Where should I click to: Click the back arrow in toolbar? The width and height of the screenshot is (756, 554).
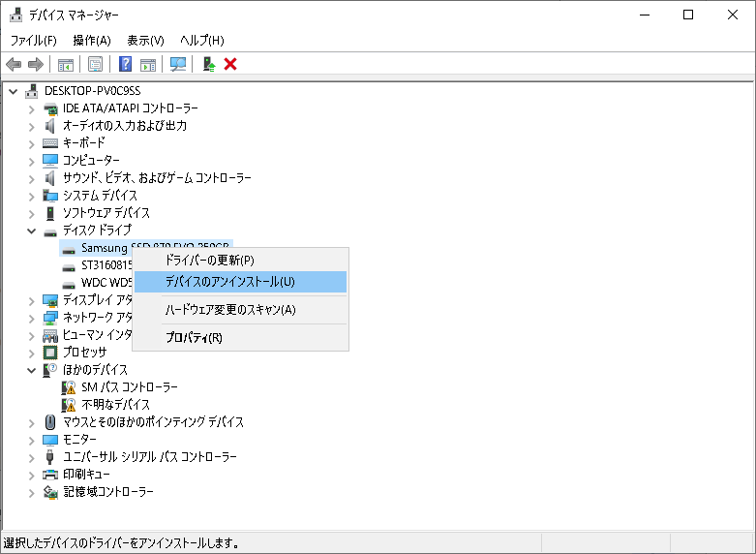[x=14, y=64]
